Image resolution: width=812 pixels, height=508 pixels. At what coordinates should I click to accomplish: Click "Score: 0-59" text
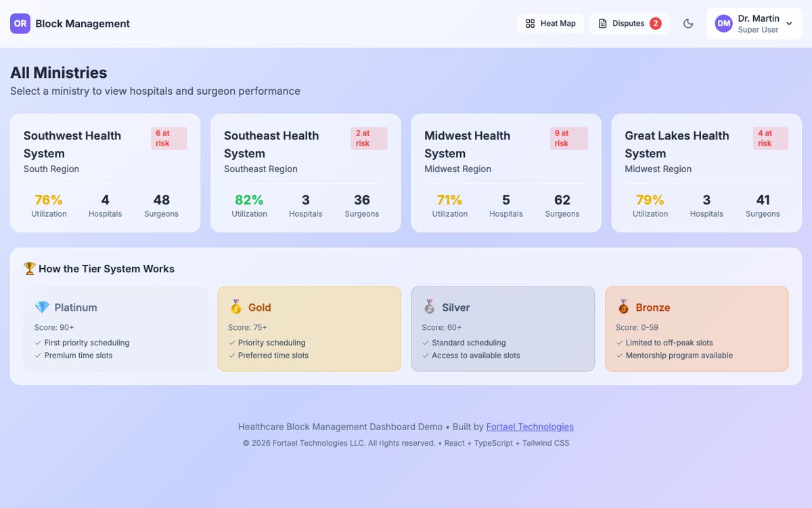[637, 328]
